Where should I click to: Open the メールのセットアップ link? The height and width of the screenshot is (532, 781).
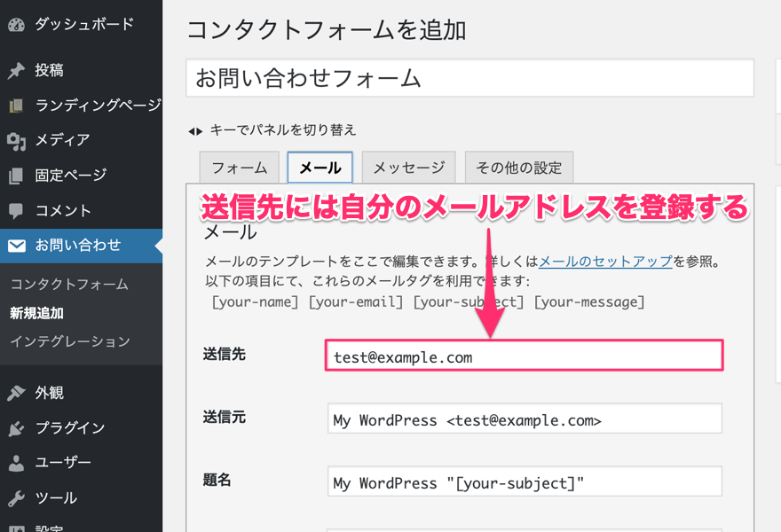click(604, 262)
